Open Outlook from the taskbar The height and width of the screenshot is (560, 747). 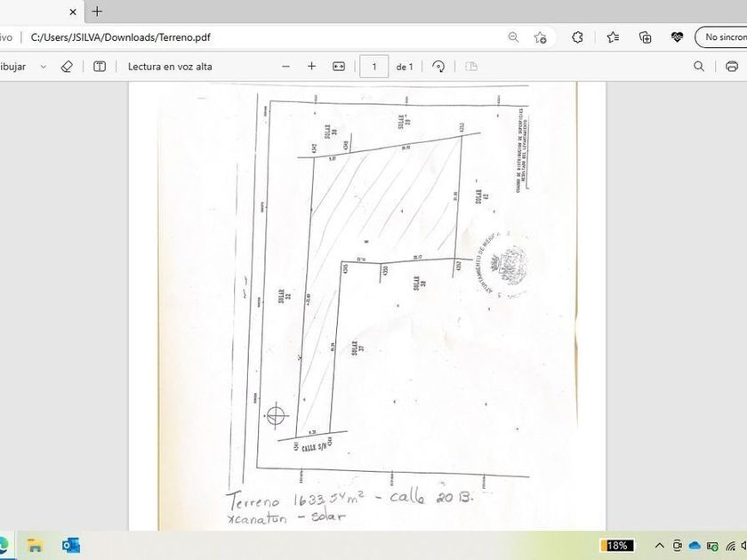(x=71, y=545)
